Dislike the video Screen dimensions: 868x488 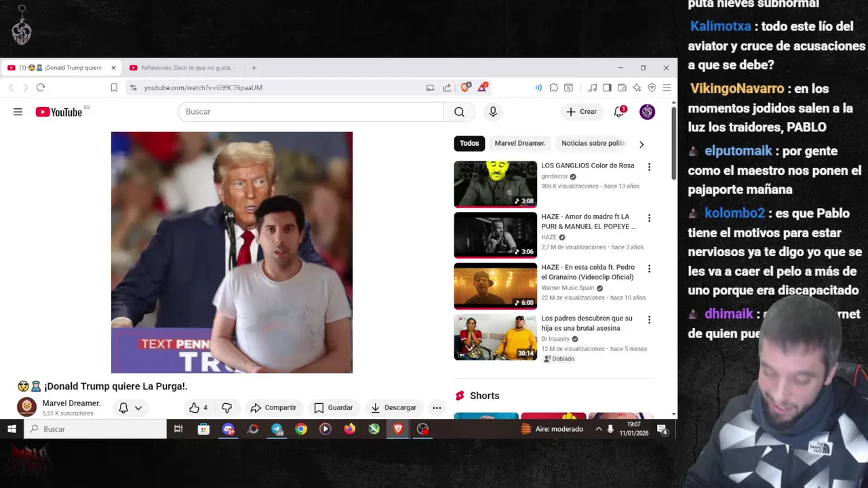227,407
